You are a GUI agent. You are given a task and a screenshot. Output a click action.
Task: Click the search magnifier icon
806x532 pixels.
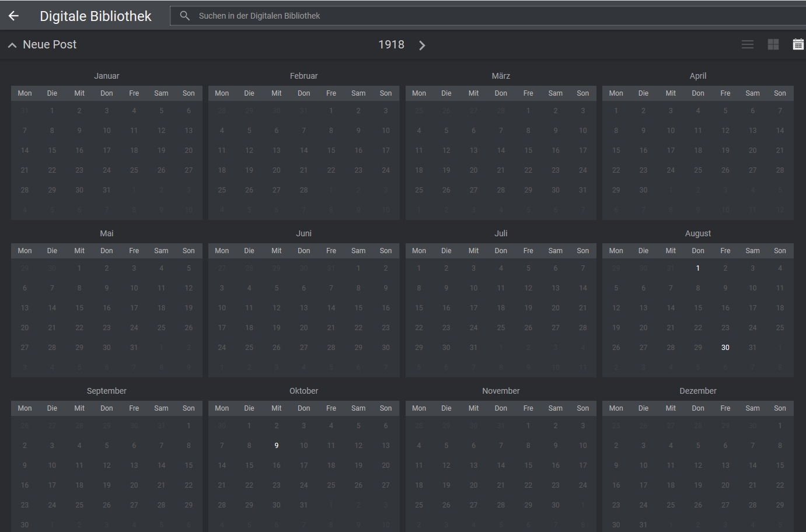pos(184,16)
